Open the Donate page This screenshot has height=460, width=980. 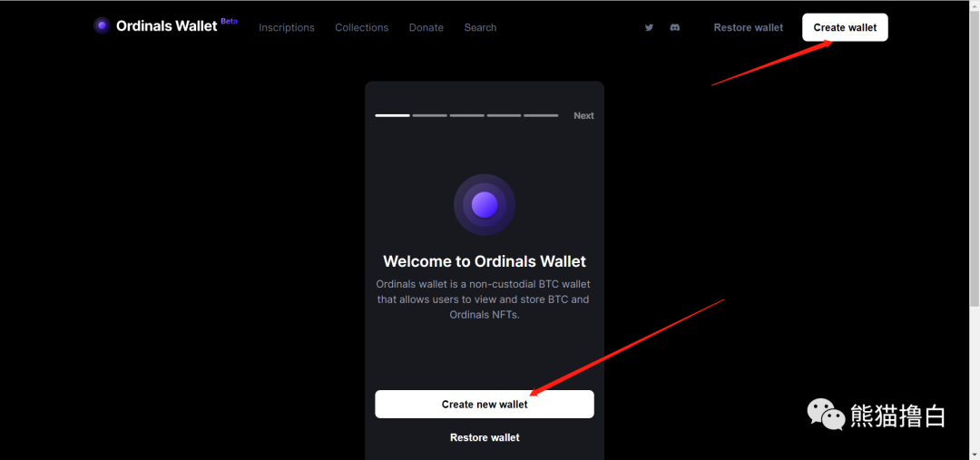coord(426,27)
